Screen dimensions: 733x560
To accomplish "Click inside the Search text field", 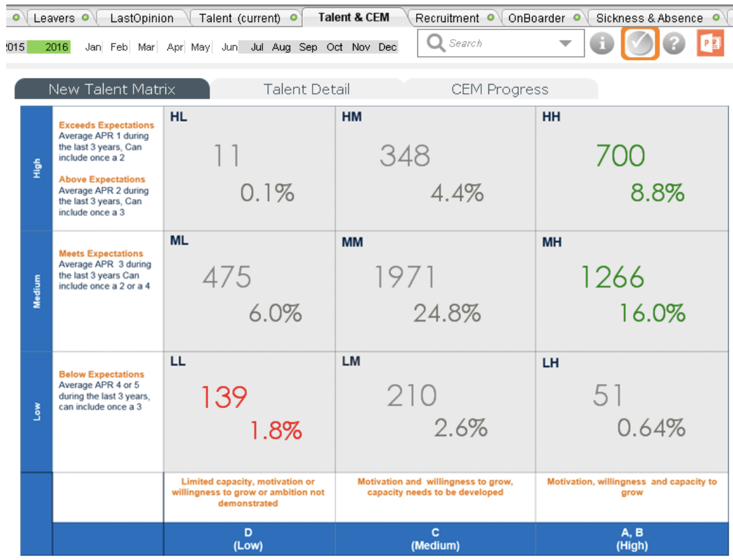I will click(x=496, y=44).
